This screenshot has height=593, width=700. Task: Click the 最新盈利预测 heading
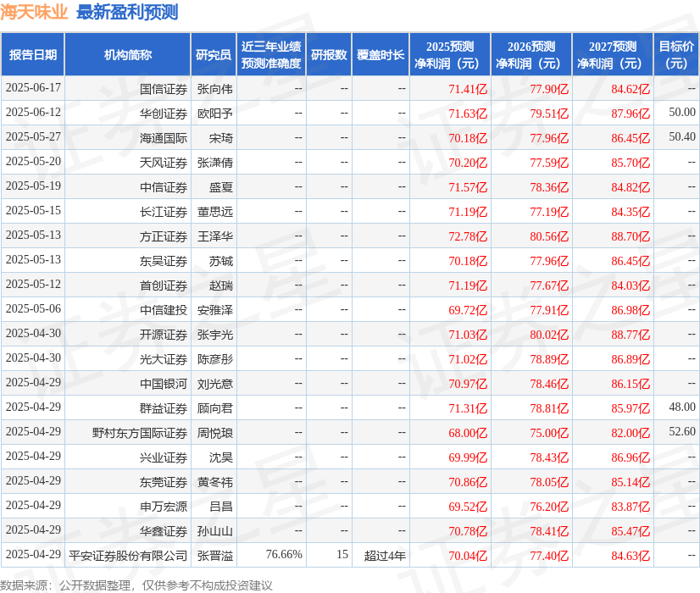pos(127,12)
